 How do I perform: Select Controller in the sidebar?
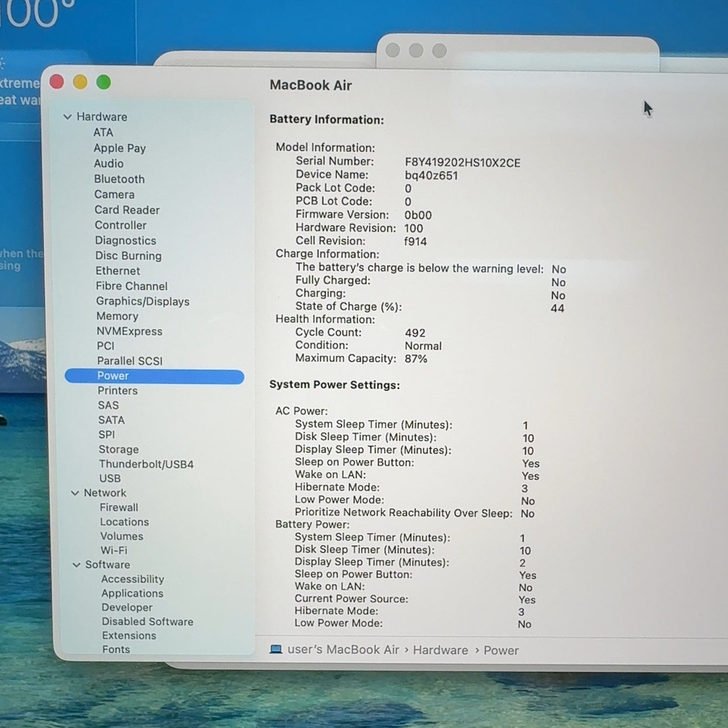[121, 225]
